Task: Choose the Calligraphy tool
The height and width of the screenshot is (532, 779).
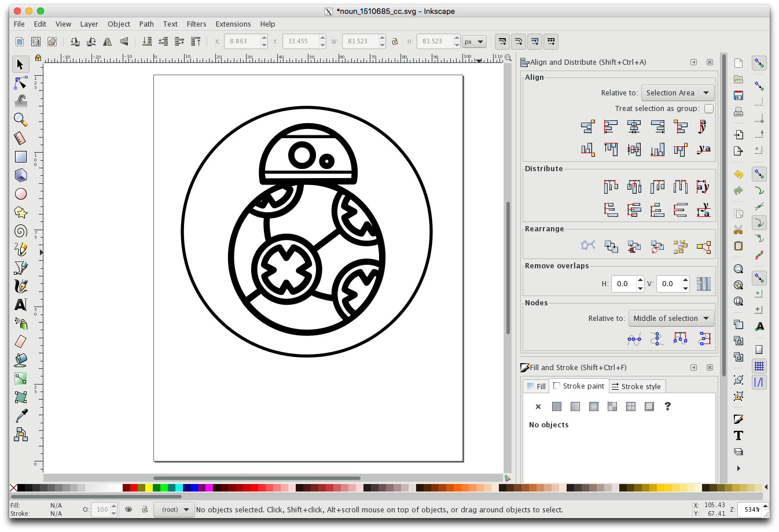Action: [x=20, y=286]
